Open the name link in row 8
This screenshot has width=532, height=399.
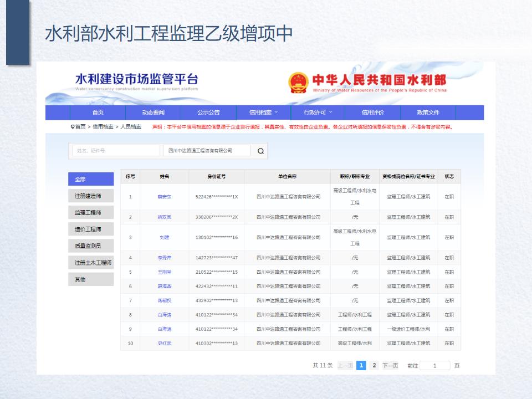coord(165,315)
